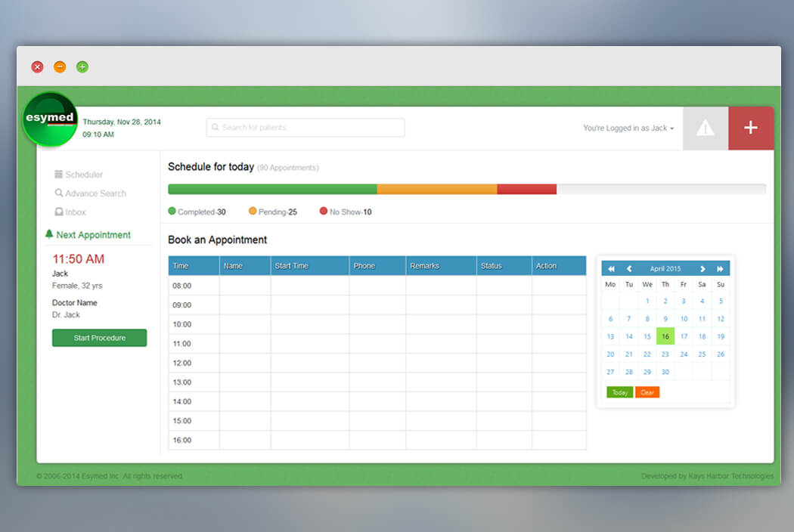This screenshot has height=532, width=794.
Task: Click the (90 Appointments) count text
Action: pyautogui.click(x=287, y=168)
